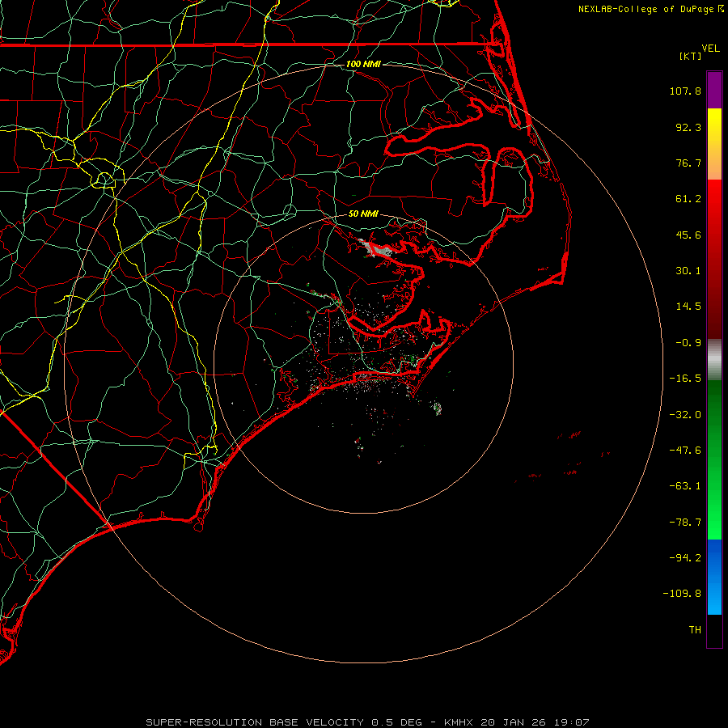The width and height of the screenshot is (728, 728).
Task: Click the 100 NMI range ring label
Action: coord(363,64)
